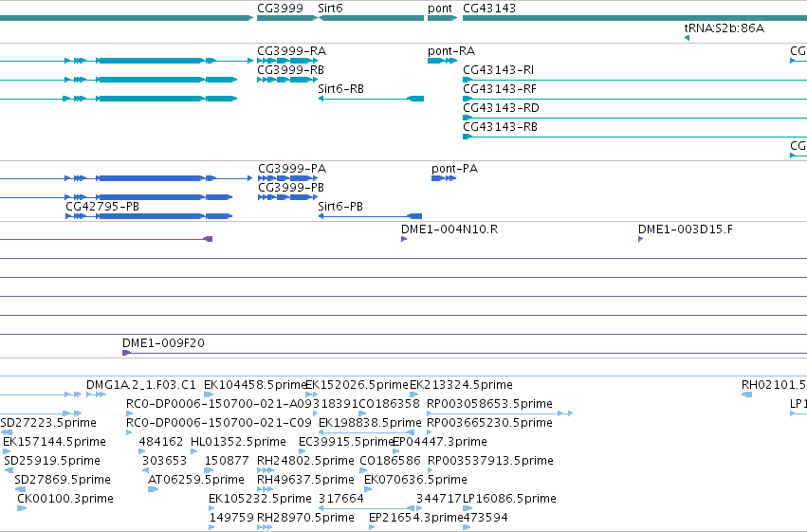Screen dimensions: 807x532
Task: Click EST EK152026.5prime
Action: pos(357,385)
